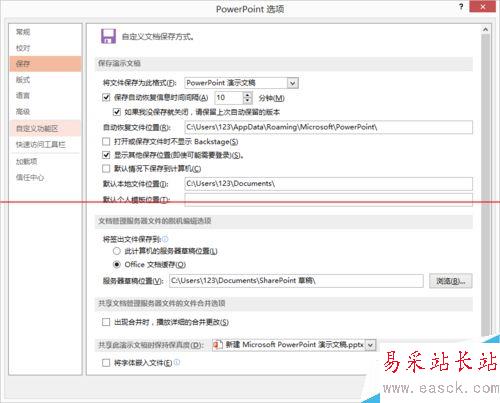Click the help question mark in title bar
Viewport: 500px width, 403px height.
click(461, 6)
